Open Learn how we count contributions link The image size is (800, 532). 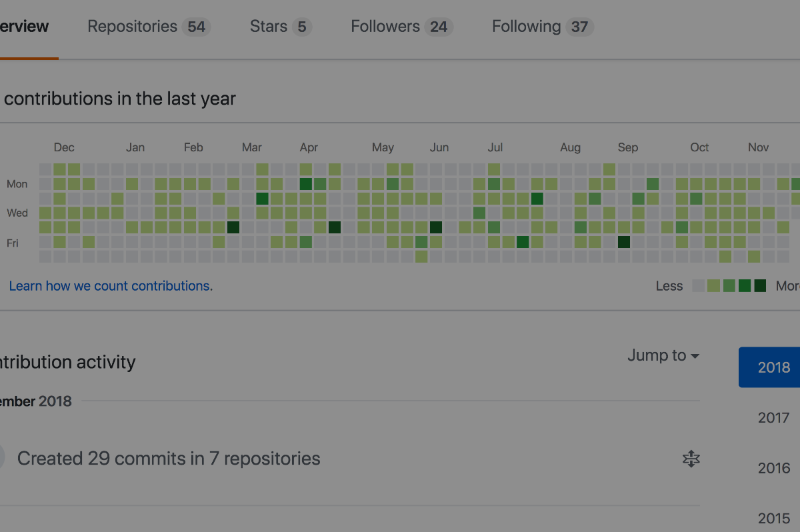111,286
